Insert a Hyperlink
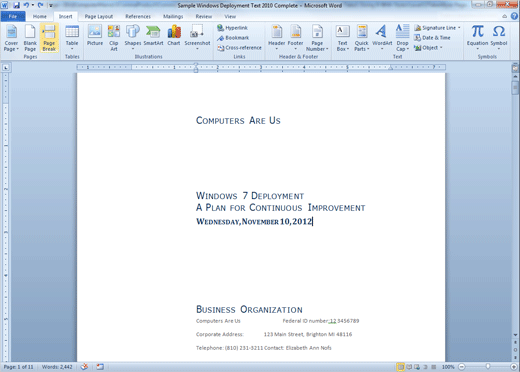Image resolution: width=520 pixels, height=372 pixels. click(232, 28)
